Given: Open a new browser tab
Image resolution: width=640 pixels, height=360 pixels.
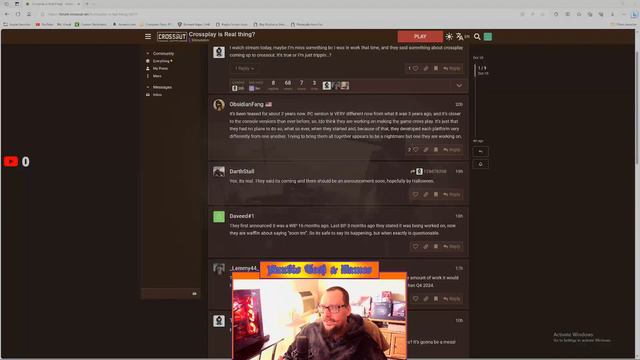Looking at the screenshot, I should tap(87, 4).
